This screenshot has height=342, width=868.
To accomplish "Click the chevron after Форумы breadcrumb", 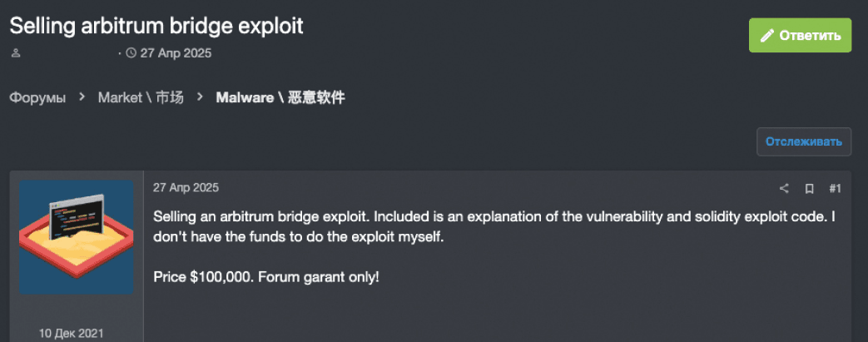I will tap(82, 97).
